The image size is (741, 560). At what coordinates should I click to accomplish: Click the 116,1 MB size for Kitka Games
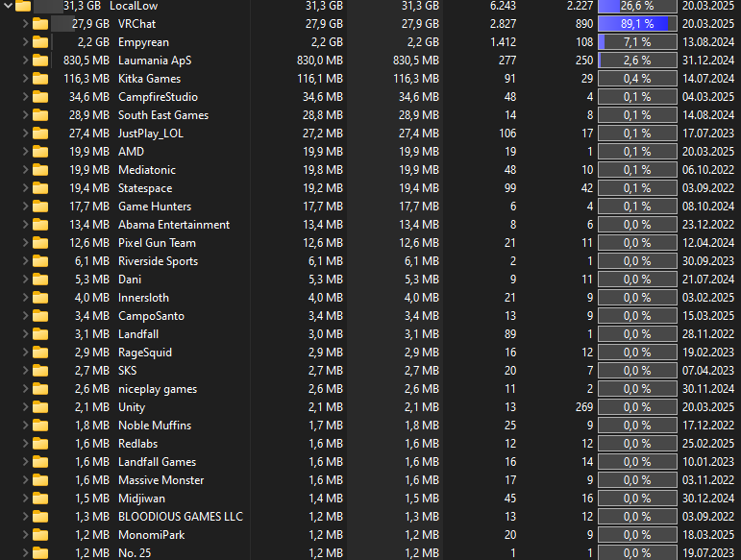[320, 79]
